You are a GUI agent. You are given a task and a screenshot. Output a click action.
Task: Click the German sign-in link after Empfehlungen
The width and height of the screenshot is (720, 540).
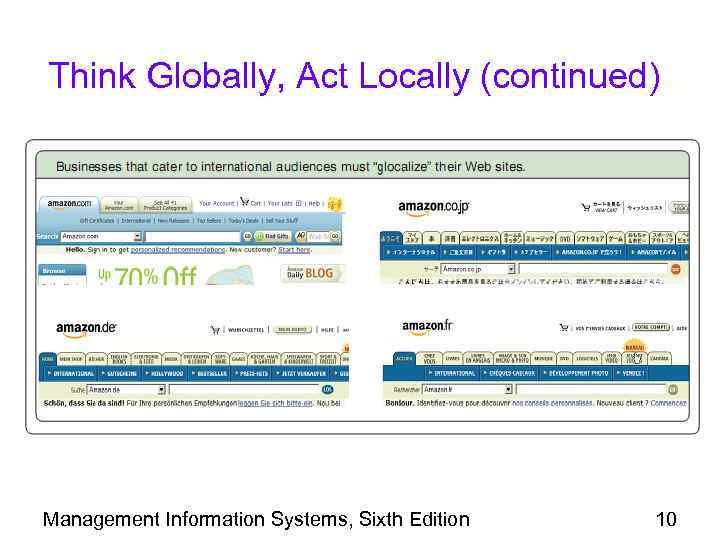[275, 403]
